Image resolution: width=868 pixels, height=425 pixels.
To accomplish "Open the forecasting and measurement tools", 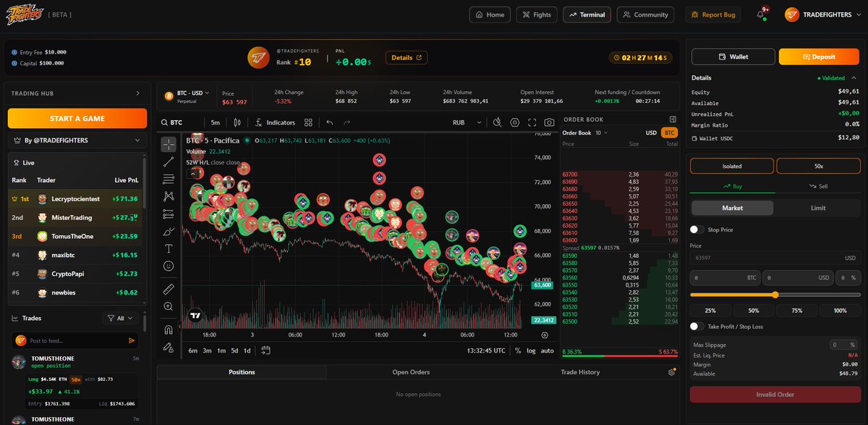I will click(x=169, y=214).
